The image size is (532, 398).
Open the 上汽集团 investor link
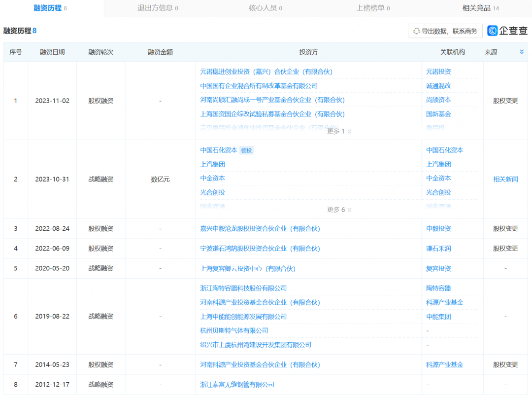point(213,164)
